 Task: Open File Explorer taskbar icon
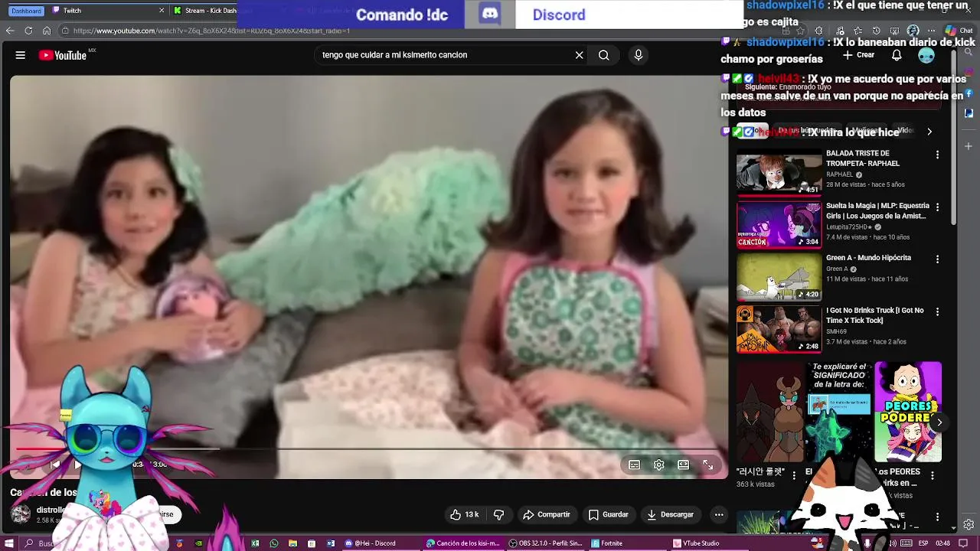(292, 543)
